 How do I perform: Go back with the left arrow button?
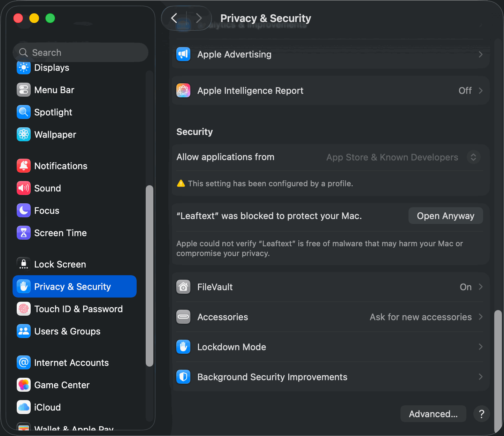point(174,18)
